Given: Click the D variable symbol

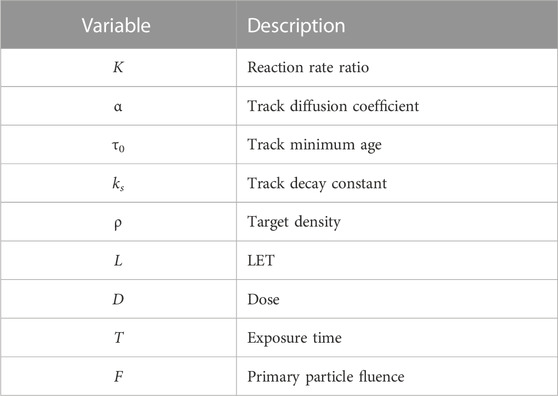Looking at the screenshot, I should click(x=118, y=299).
